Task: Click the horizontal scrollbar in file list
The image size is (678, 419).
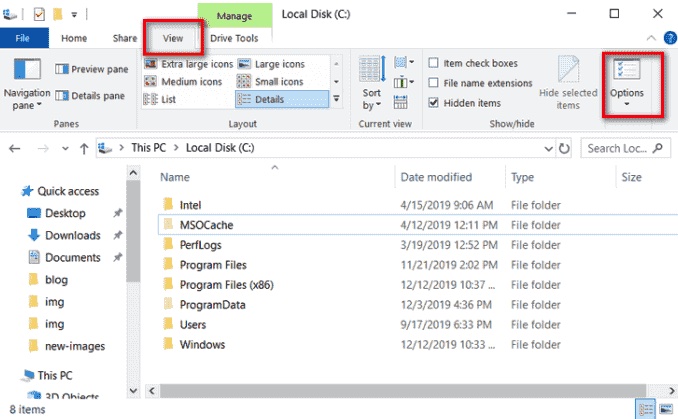Action: coord(402,391)
